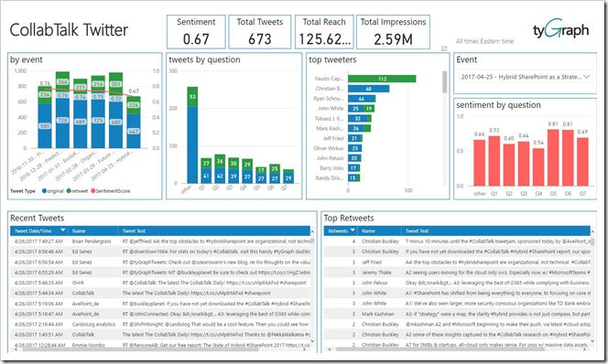The image size is (608, 364).
Task: Click Recent Tweets scroll up arrow
Action: pos(312,231)
